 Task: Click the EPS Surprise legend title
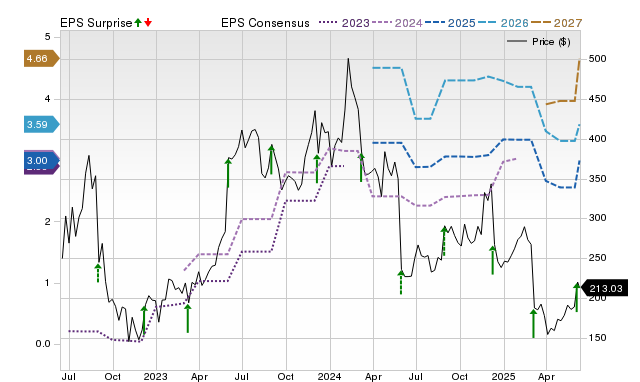point(96,23)
